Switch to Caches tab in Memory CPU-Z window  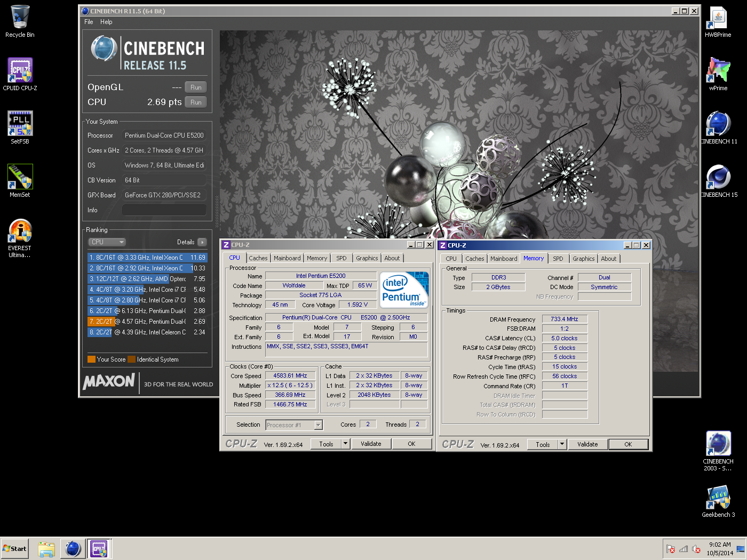tap(475, 259)
